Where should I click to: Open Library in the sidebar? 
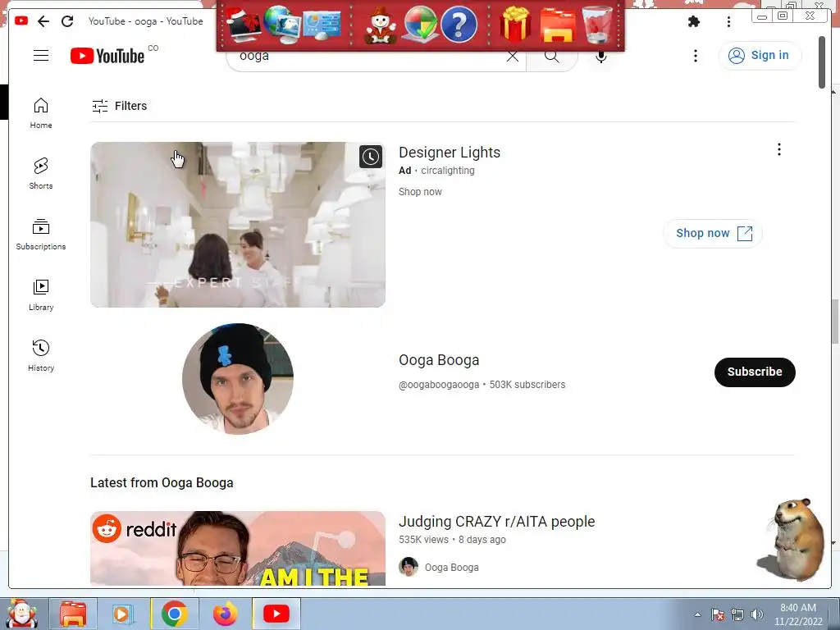tap(41, 294)
